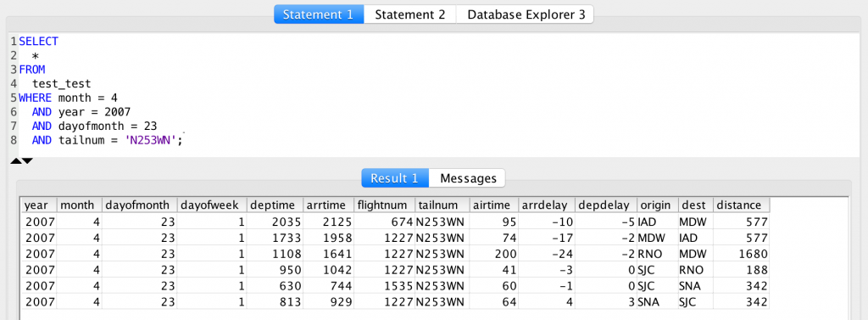Image resolution: width=868 pixels, height=320 pixels.
Task: Click the dayofweek column header
Action: pyautogui.click(x=212, y=205)
